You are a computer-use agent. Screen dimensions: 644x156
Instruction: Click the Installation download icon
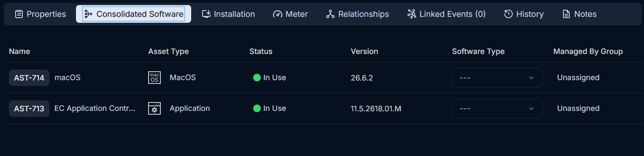(x=206, y=14)
